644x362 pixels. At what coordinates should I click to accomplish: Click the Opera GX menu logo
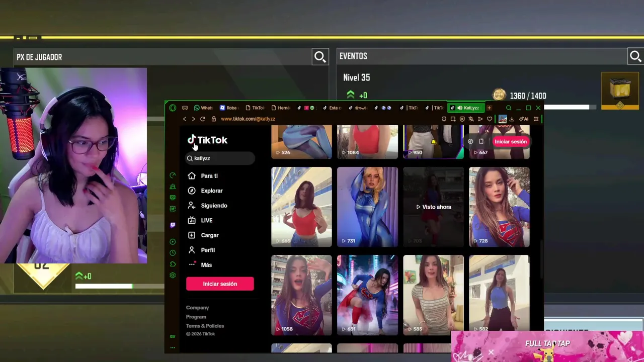coord(173,108)
